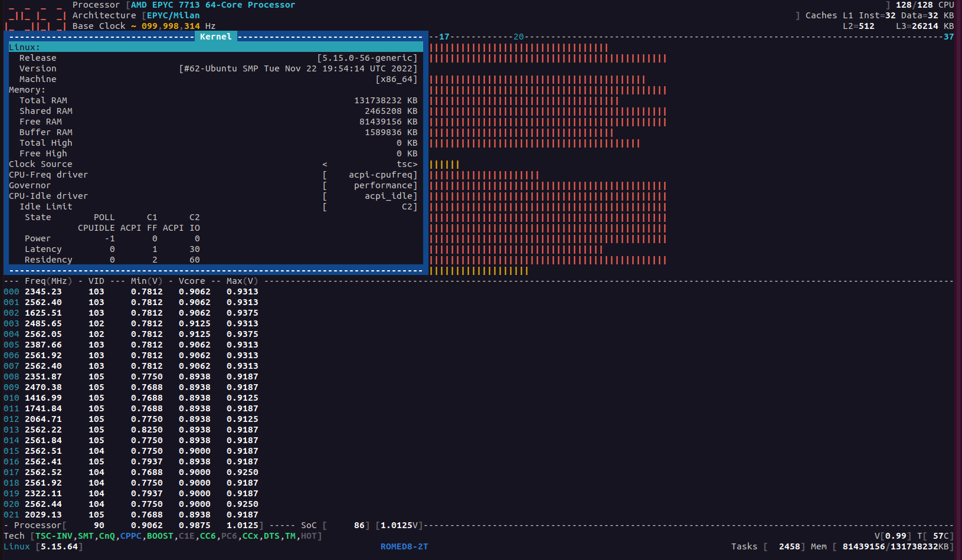Image resolution: width=962 pixels, height=560 pixels.
Task: Click the Tasks 2458 counter
Action: [x=768, y=546]
